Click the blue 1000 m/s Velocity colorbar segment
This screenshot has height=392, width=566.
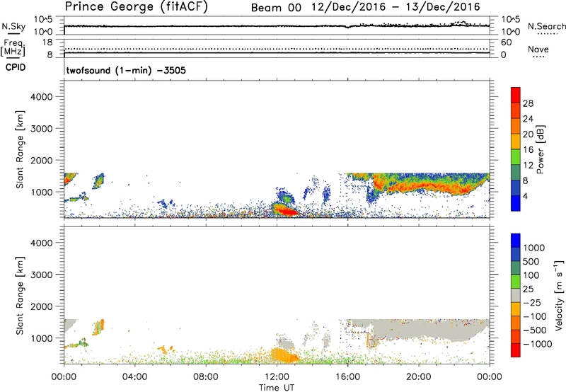[x=516, y=241]
